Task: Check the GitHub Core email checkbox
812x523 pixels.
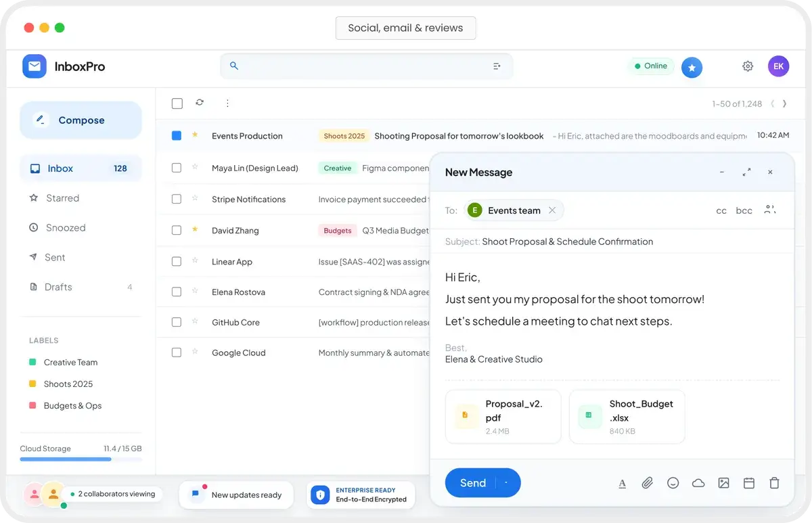Action: click(177, 322)
